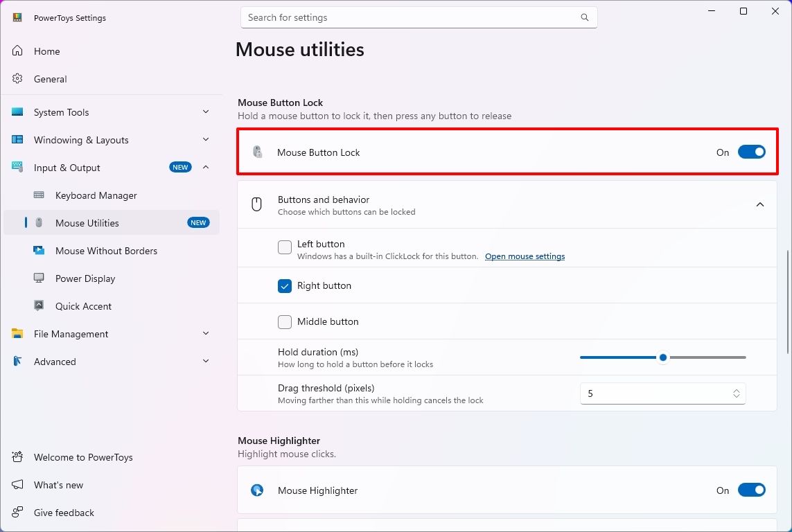Go to Power Display settings
The image size is (792, 532).
tap(111, 278)
